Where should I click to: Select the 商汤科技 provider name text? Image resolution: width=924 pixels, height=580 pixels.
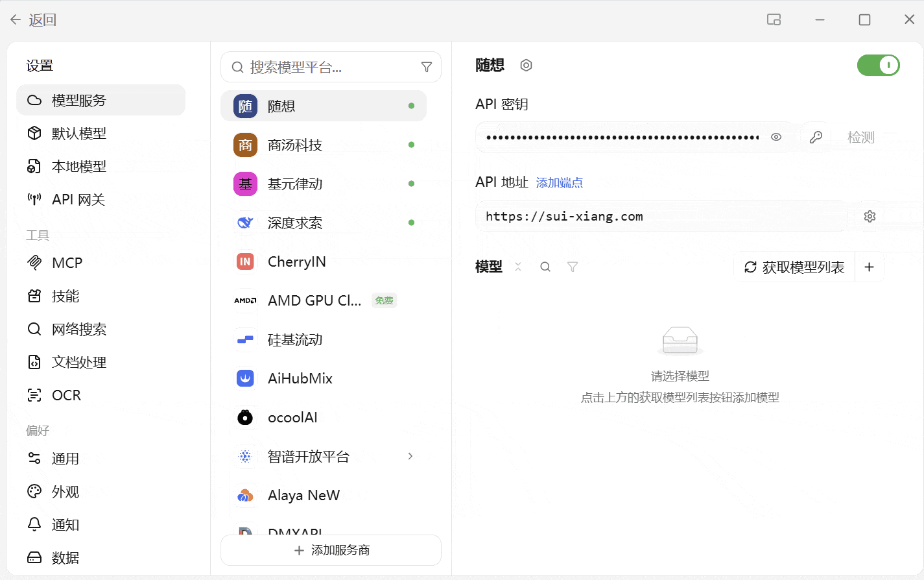(x=295, y=145)
